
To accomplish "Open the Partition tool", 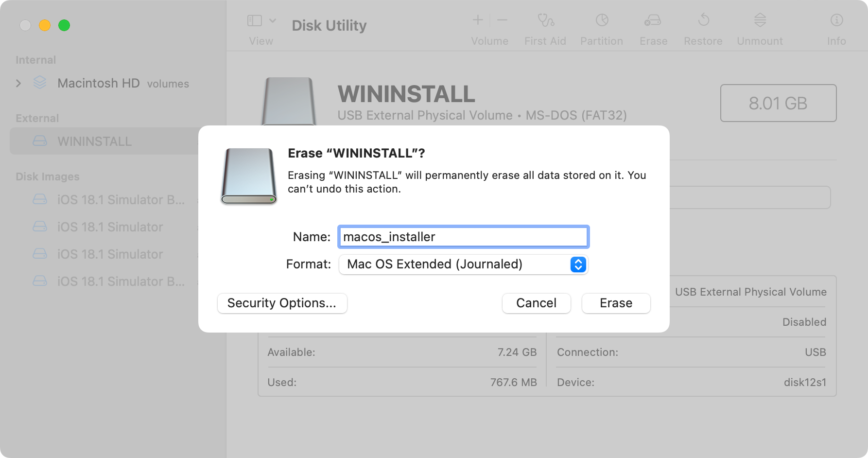I will pos(602,21).
